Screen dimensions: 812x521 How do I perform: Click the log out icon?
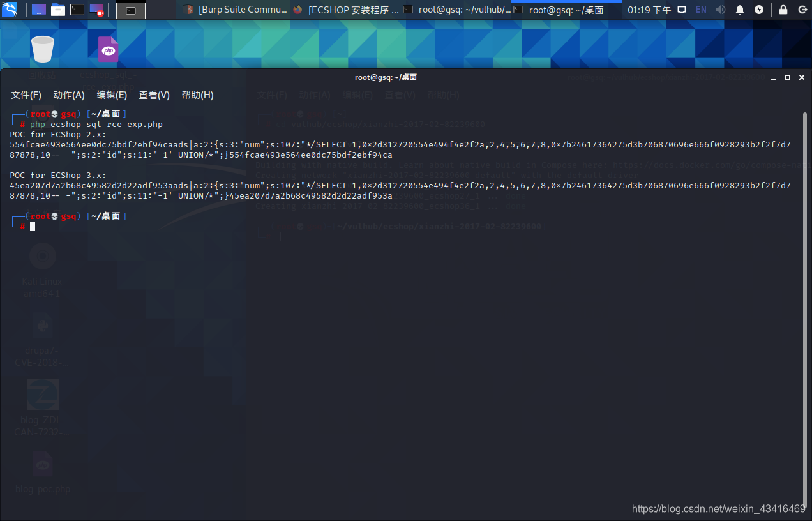click(x=802, y=10)
